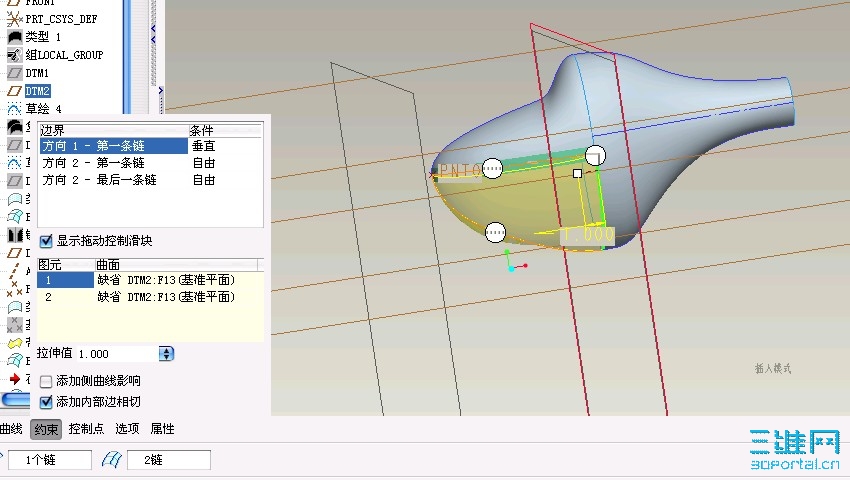
Task: Click the PRT_CSYS_DEF coordinate system icon
Action: [x=14, y=19]
